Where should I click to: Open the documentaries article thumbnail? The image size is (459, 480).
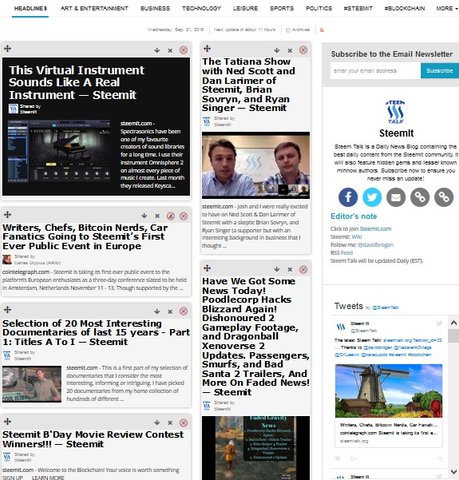coord(32,384)
